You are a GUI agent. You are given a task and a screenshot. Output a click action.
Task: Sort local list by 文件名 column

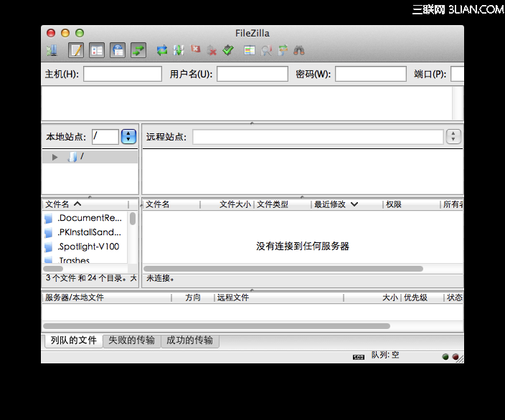coord(85,204)
